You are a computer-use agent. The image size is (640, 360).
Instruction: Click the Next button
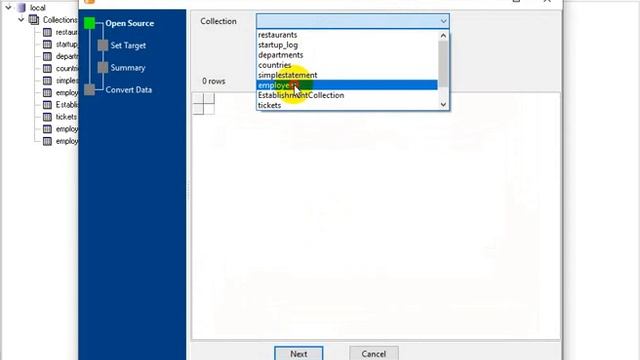coord(299,353)
